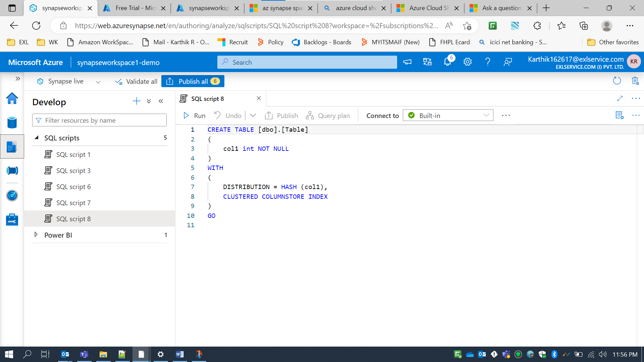Switch to Azure Cloud Shell browser tab
644x362 pixels.
click(x=427, y=8)
